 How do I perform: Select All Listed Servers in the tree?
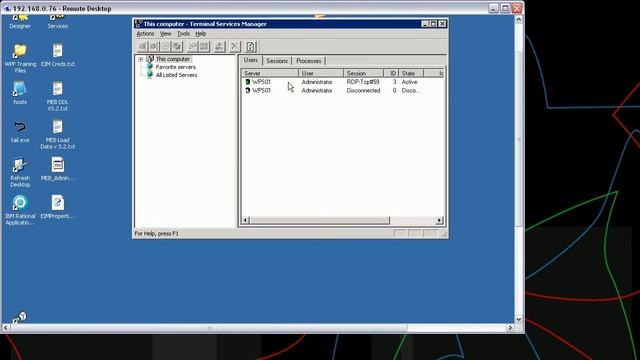pos(176,75)
